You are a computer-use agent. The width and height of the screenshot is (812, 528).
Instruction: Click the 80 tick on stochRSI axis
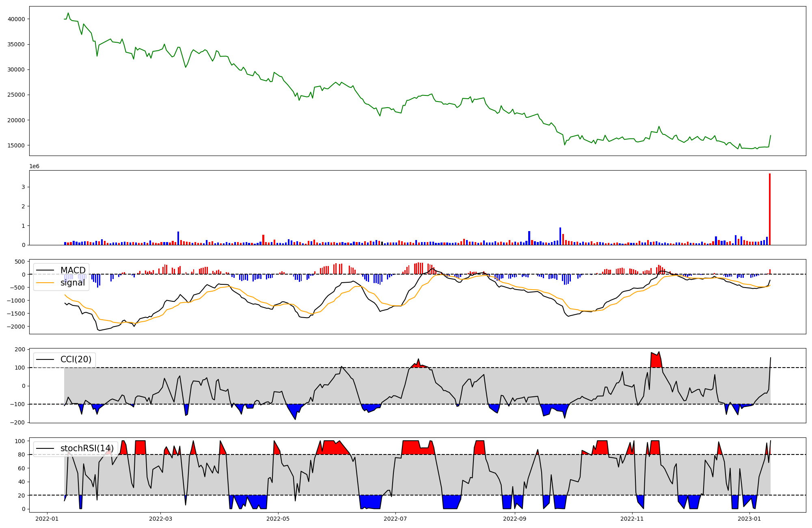[21, 454]
